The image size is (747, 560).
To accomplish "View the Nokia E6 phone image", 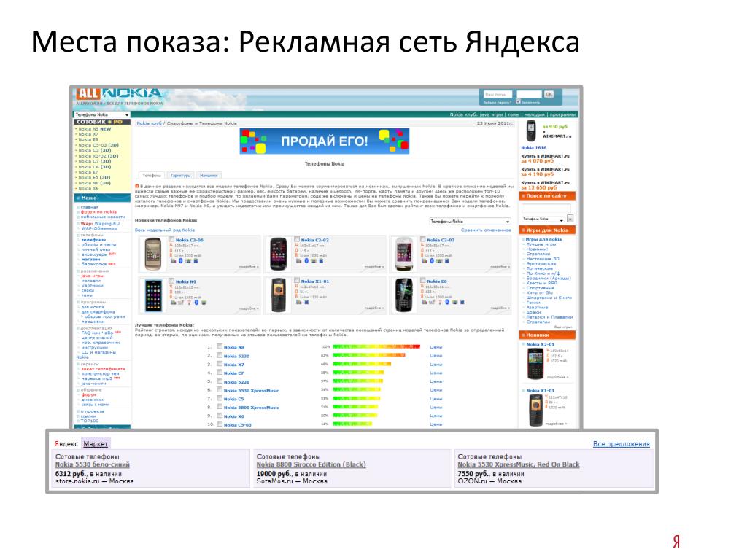I will click(404, 296).
